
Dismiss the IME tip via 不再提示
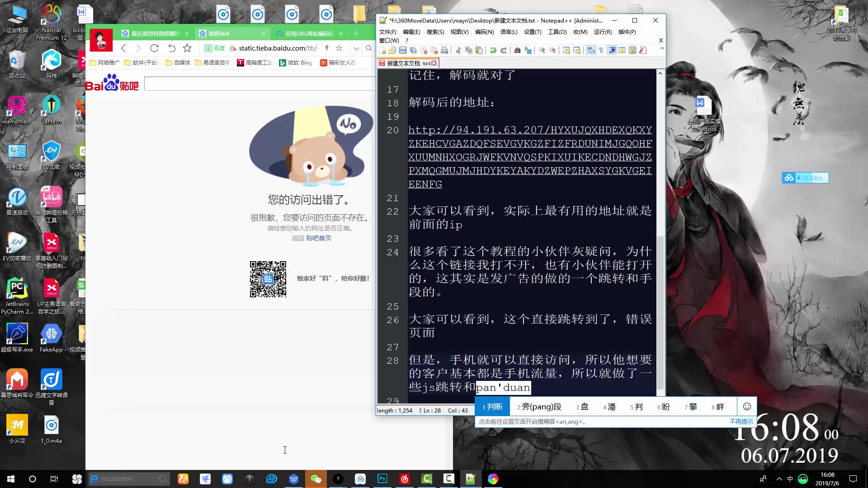point(741,421)
